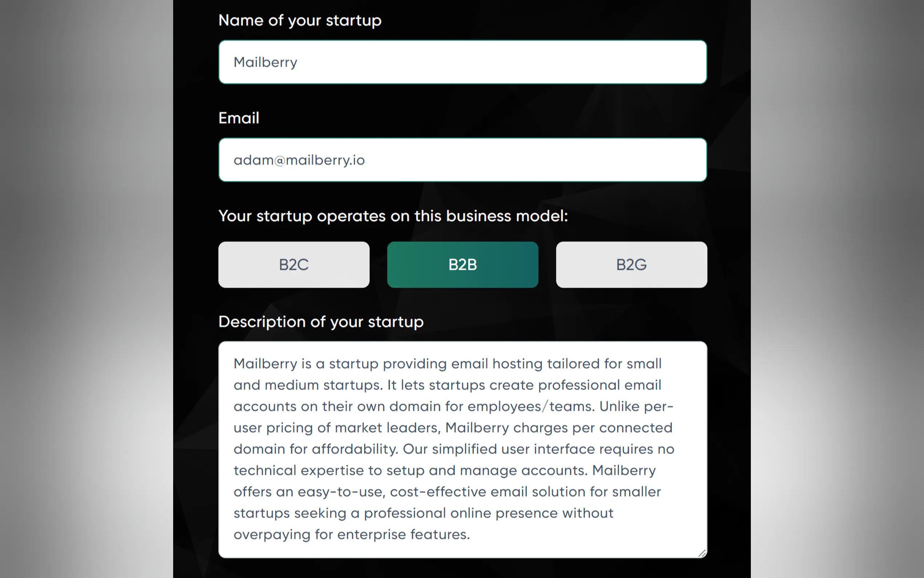Select the highlighted B2B business model option
Image resolution: width=924 pixels, height=578 pixels.
pyautogui.click(x=463, y=265)
